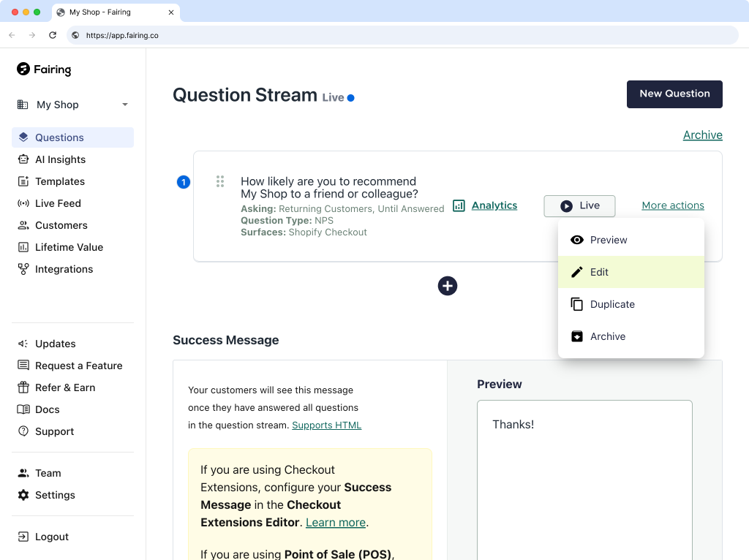Open the More actions menu
This screenshot has width=749, height=560.
(x=673, y=205)
